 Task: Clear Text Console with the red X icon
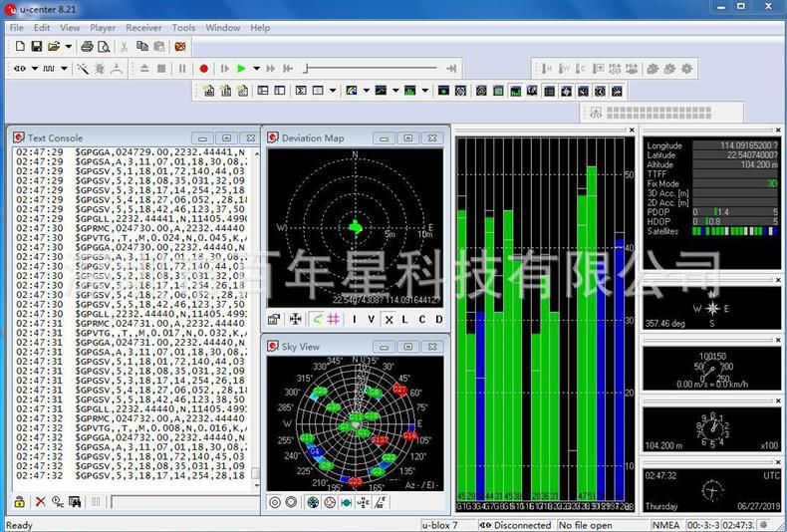tap(41, 502)
